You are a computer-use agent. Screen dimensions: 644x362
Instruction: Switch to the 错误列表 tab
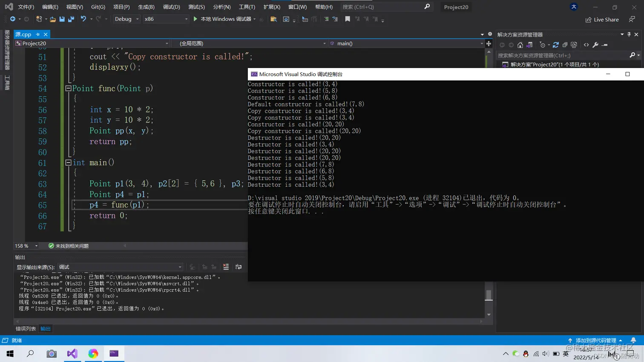26,328
